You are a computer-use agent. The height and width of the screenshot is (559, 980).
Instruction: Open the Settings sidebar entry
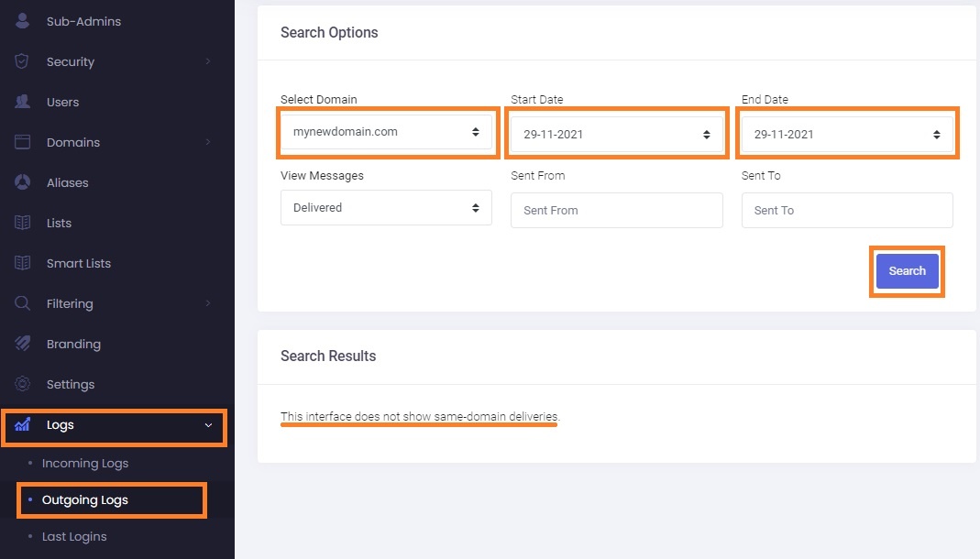click(x=71, y=384)
